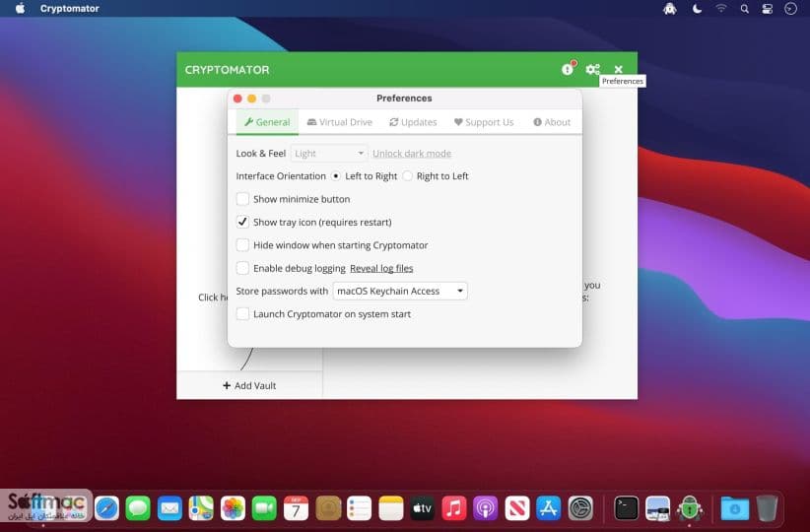Viewport: 810px width, 532px height.
Task: Open Safari from the dock
Action: (106, 508)
